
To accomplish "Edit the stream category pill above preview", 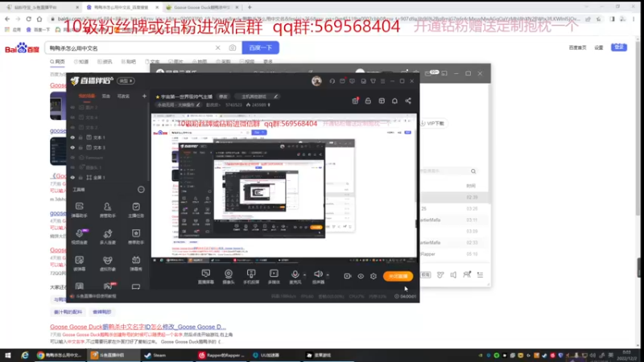I will pyautogui.click(x=257, y=97).
